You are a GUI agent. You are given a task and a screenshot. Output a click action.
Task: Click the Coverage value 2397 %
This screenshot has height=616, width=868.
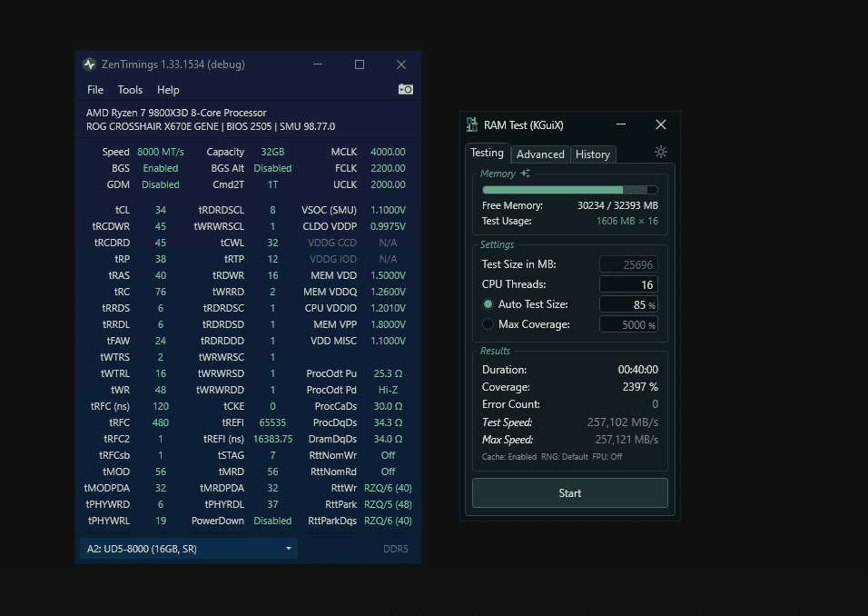click(640, 387)
